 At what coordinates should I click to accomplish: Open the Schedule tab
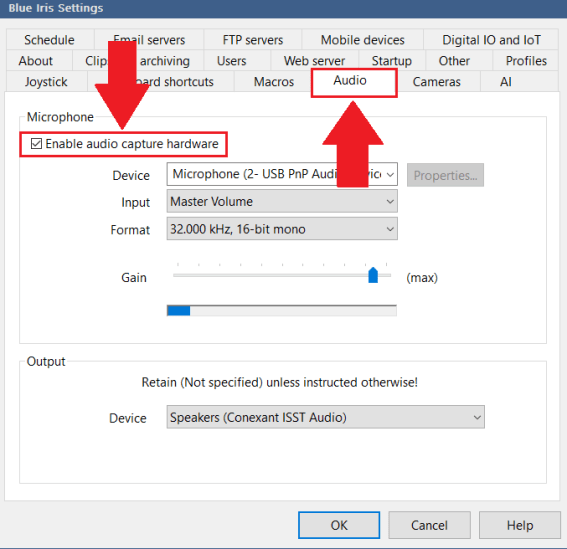pyautogui.click(x=49, y=40)
